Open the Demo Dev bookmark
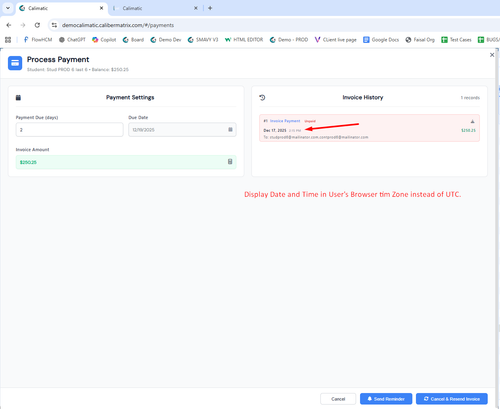 (166, 40)
